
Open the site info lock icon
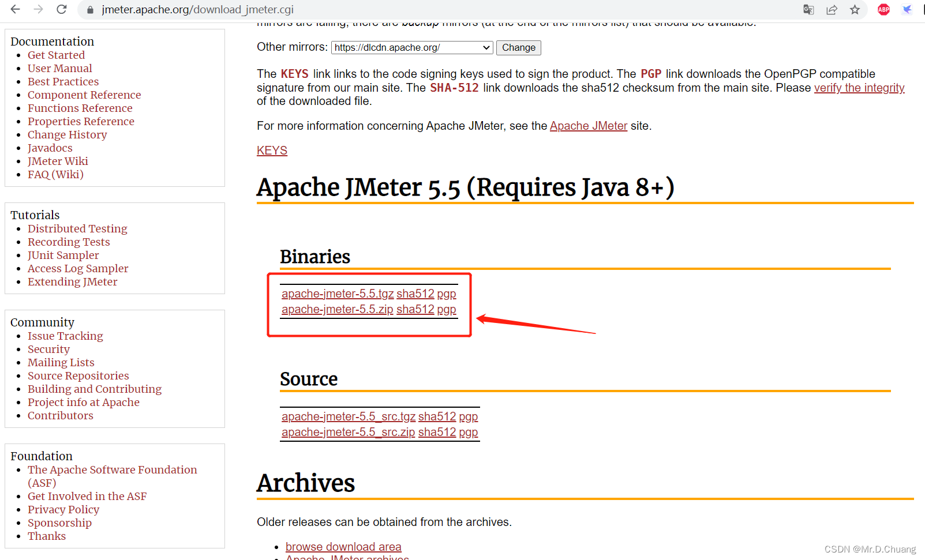tap(89, 10)
